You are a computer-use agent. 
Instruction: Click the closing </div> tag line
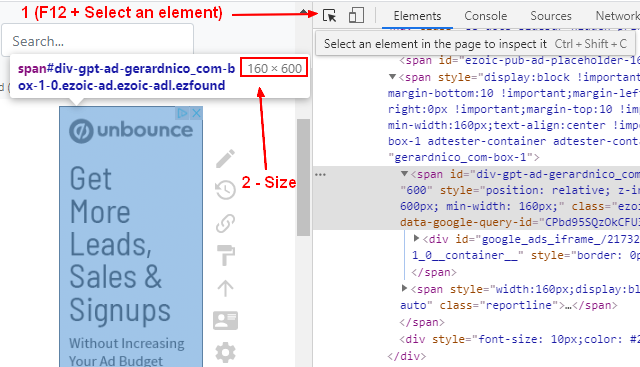(407, 356)
